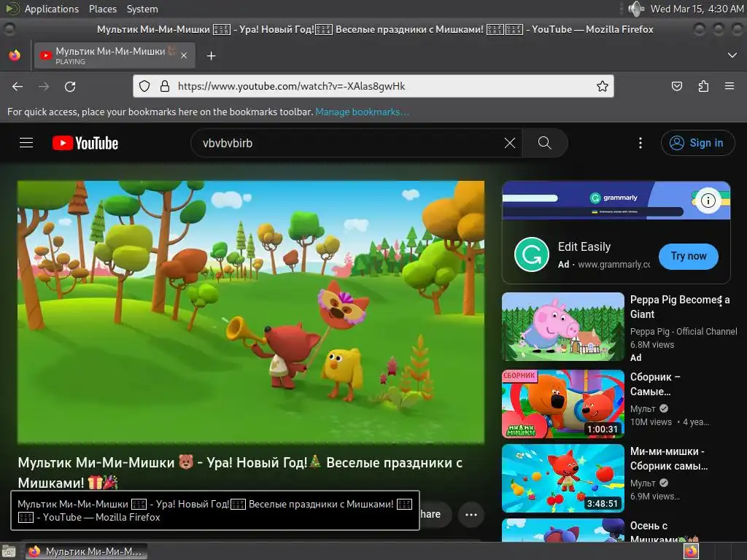The width and height of the screenshot is (747, 560).
Task: Open the 1:00:31 Сборник video thumbnail
Action: pyautogui.click(x=562, y=404)
